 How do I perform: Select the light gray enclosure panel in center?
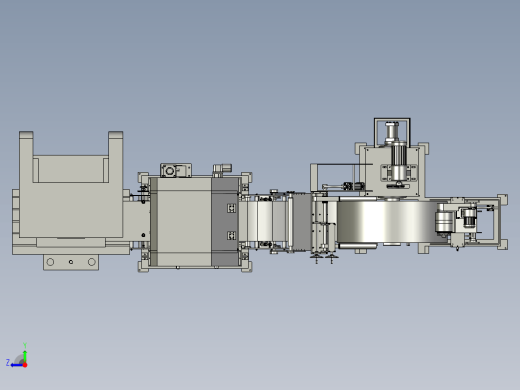pyautogui.click(x=184, y=222)
